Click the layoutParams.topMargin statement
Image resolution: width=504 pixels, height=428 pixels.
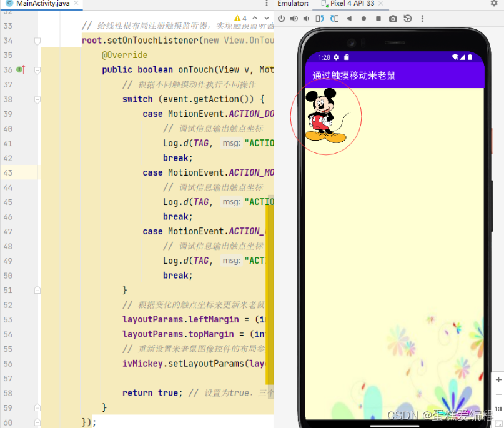click(x=194, y=334)
